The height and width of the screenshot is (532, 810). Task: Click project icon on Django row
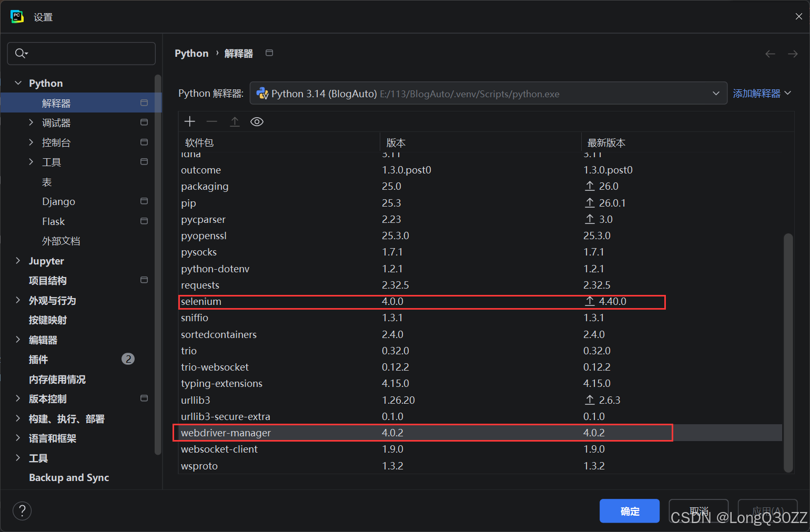(144, 201)
